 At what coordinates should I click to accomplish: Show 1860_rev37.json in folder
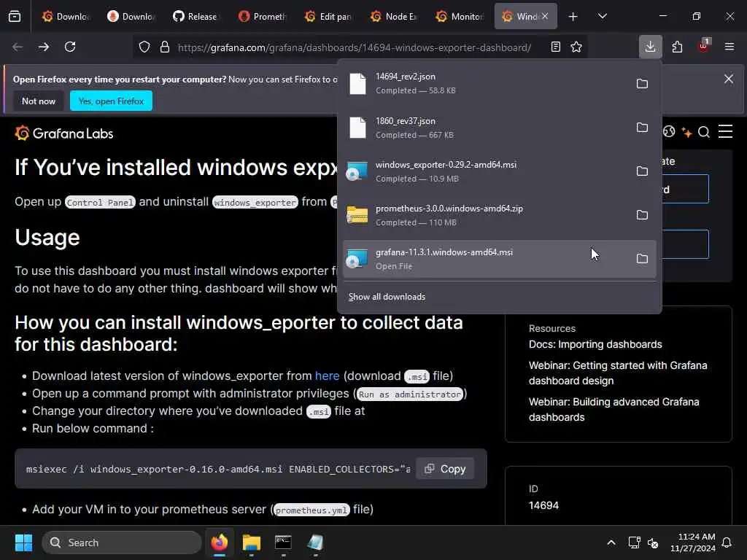642,128
